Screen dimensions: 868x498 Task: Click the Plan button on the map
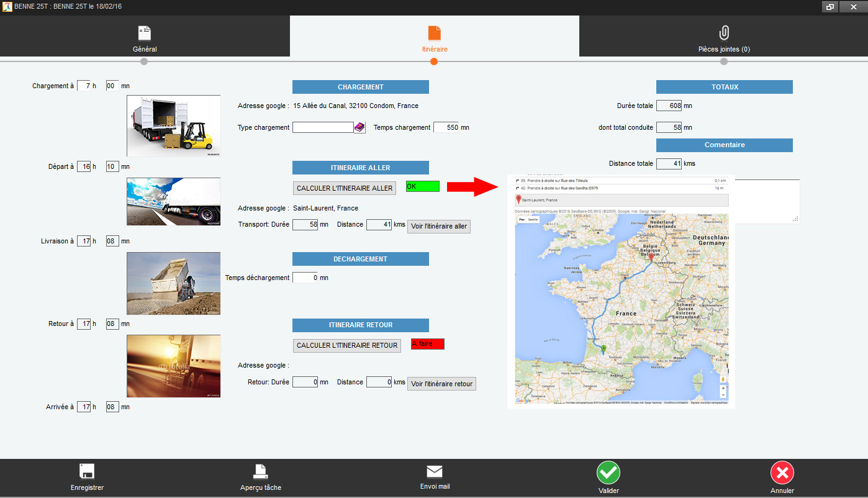pyautogui.click(x=522, y=220)
